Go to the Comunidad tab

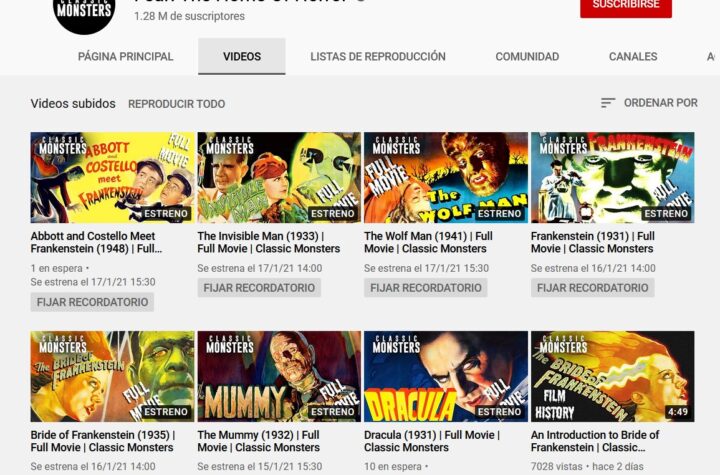(527, 57)
